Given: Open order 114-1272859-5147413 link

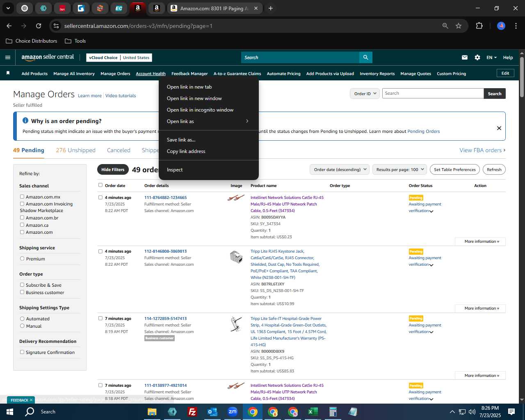Looking at the screenshot, I should point(165,318).
